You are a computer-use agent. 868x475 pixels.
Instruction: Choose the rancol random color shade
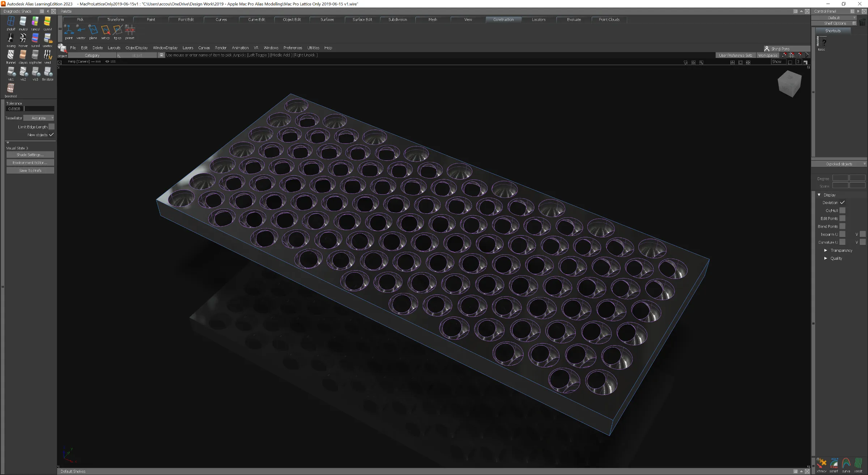click(x=35, y=21)
